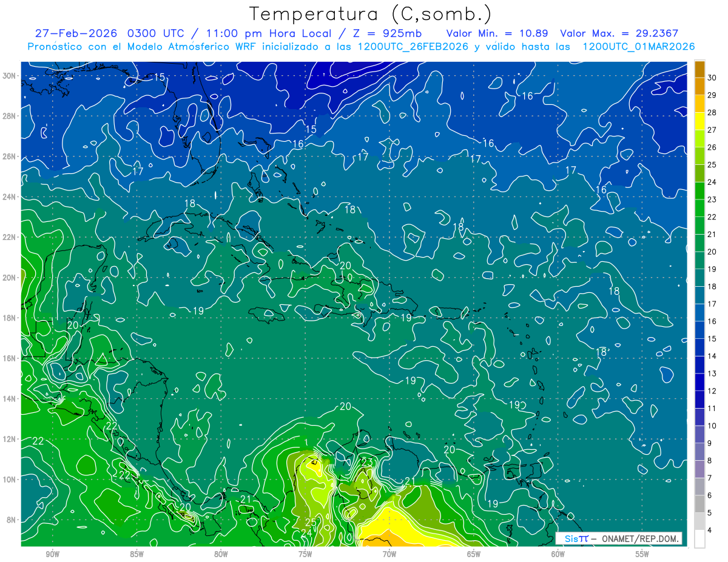This screenshot has width=728, height=562.
Task: Click colorbar legend value 27
Action: coord(712,130)
